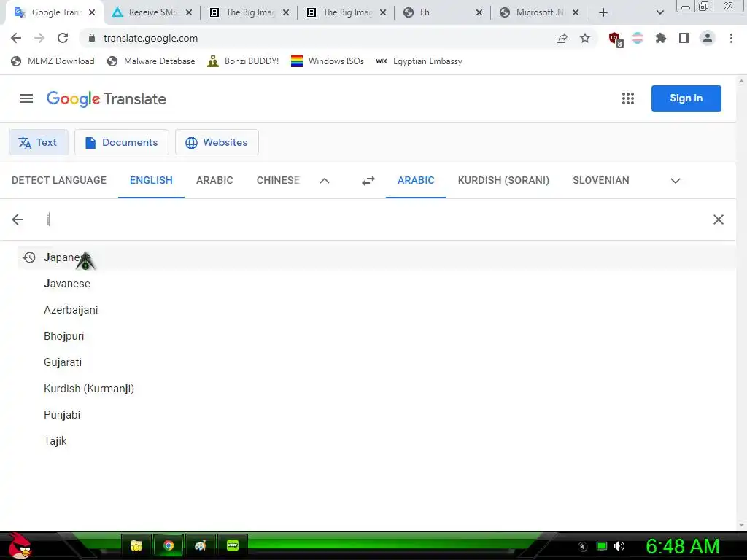Screen dimensions: 747x560
Task: Choose Arabic as source language
Action: (214, 181)
